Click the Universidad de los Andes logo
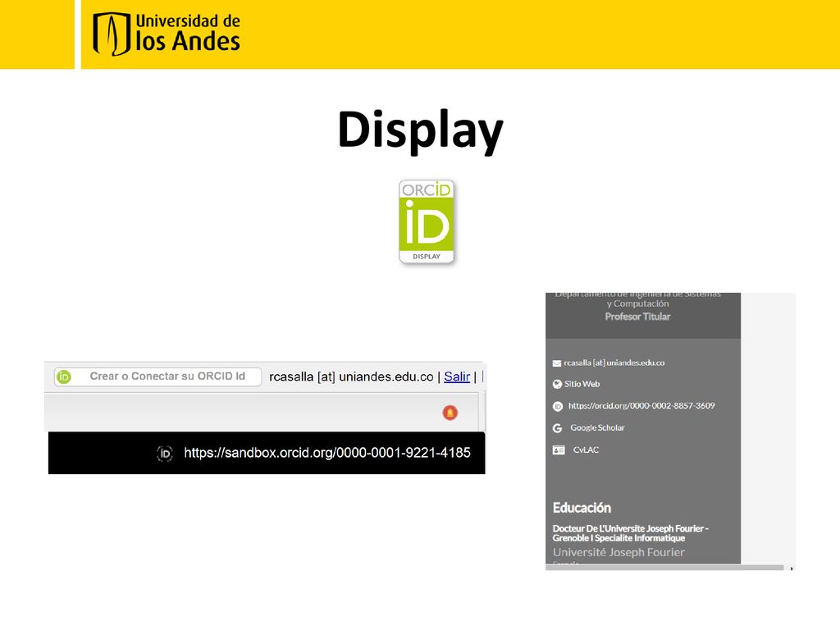The height and width of the screenshot is (630, 840). (166, 34)
